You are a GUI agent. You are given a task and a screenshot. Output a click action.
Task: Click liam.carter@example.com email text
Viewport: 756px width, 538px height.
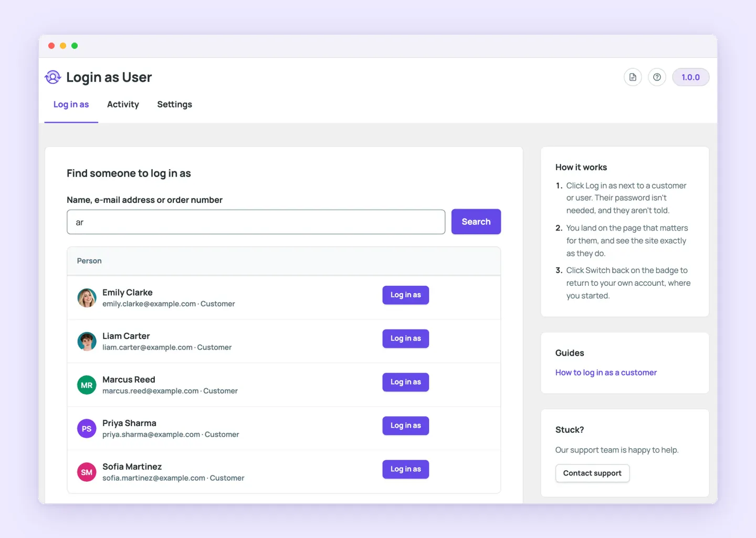(148, 347)
